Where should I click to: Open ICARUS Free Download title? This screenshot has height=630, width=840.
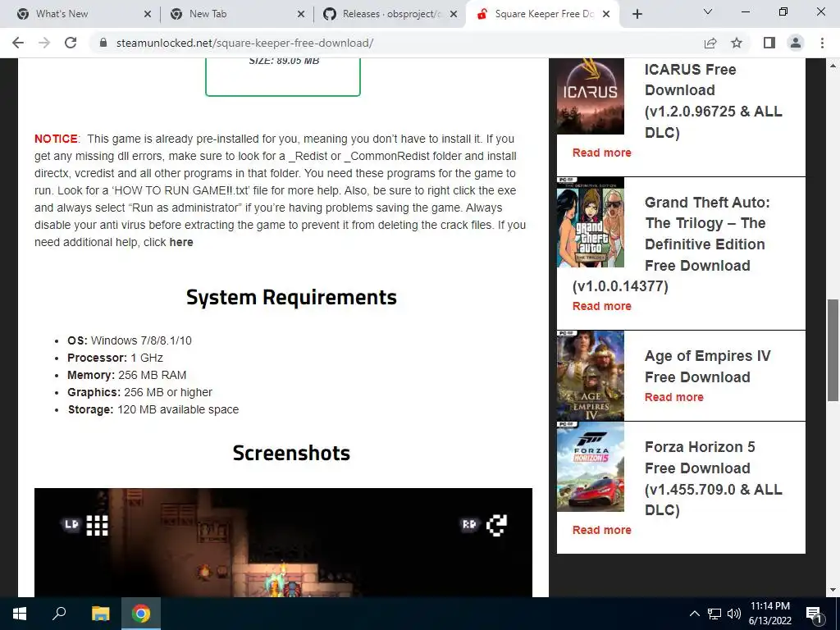point(713,101)
